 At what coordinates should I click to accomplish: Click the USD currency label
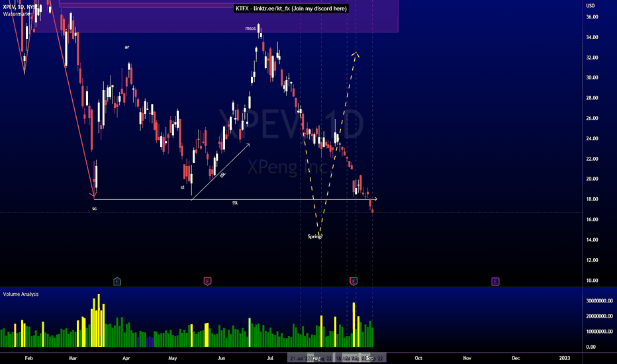[591, 5]
